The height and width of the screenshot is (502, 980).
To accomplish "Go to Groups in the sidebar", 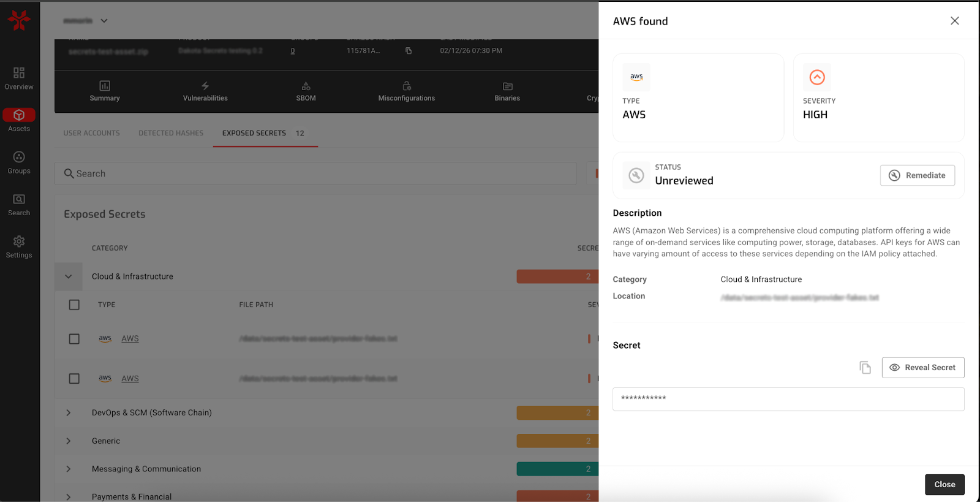I will (x=19, y=162).
